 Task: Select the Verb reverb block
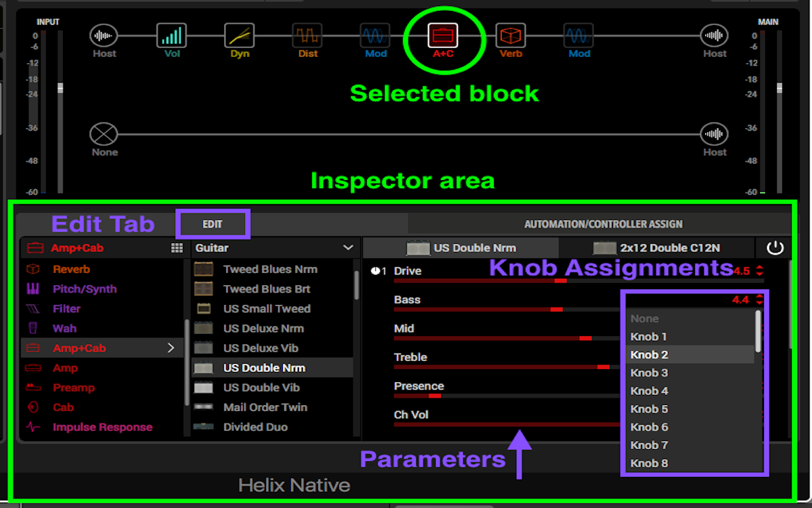(x=511, y=36)
